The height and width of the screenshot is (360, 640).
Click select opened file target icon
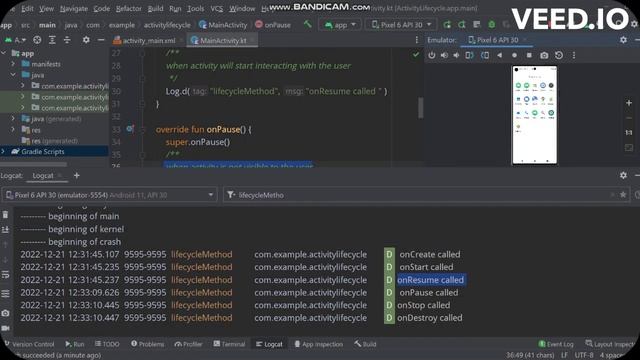coord(37,40)
